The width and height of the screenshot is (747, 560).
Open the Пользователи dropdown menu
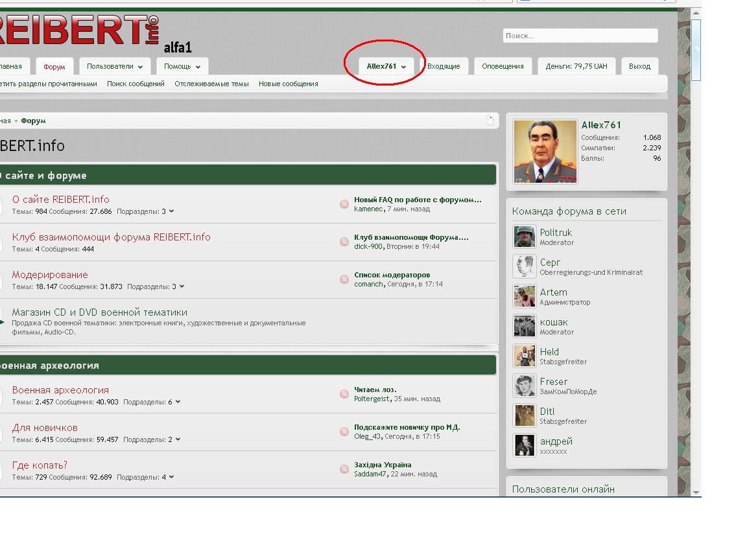coord(115,66)
